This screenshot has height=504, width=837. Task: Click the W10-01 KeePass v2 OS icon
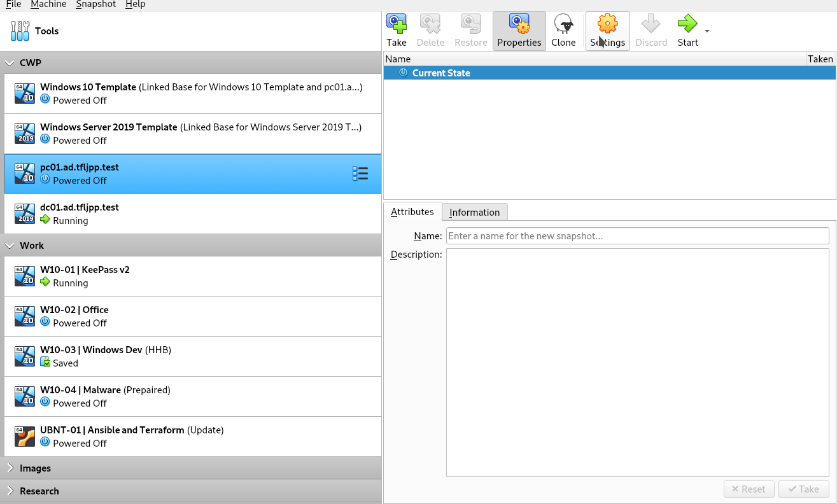25,276
